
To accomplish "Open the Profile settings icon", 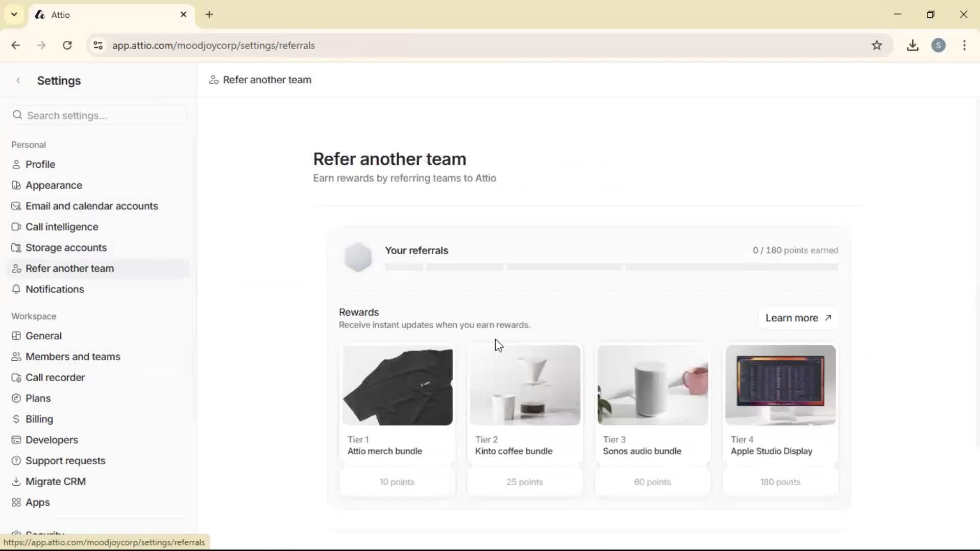I will click(x=17, y=164).
